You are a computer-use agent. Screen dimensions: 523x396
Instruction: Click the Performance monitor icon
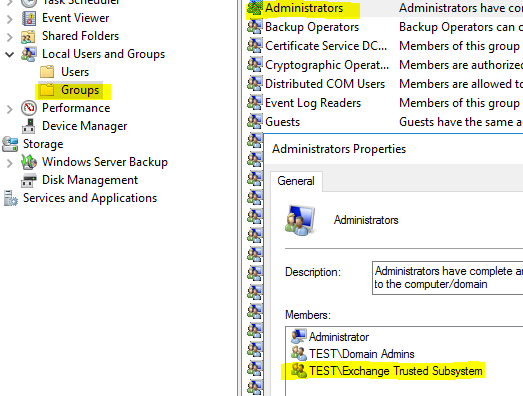click(29, 108)
